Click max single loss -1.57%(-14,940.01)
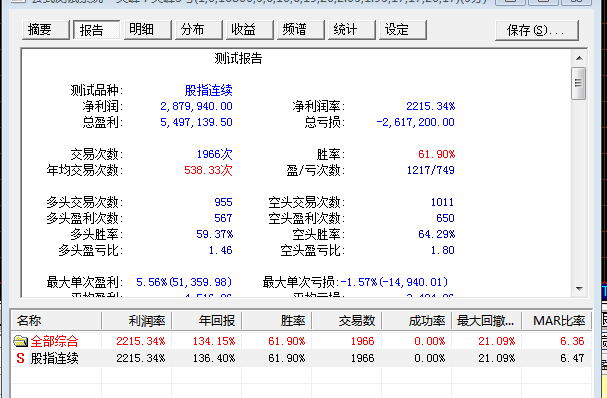 (x=394, y=282)
